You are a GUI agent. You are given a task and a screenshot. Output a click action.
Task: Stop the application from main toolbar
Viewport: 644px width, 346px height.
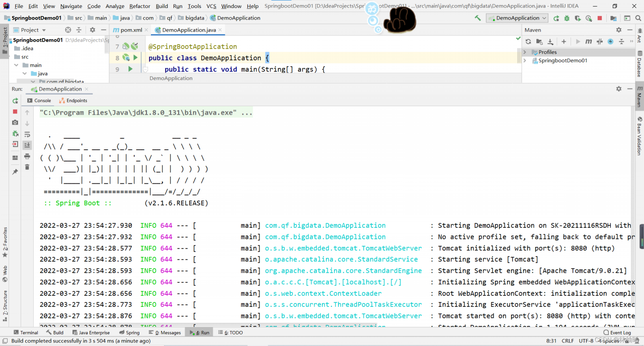(x=600, y=18)
